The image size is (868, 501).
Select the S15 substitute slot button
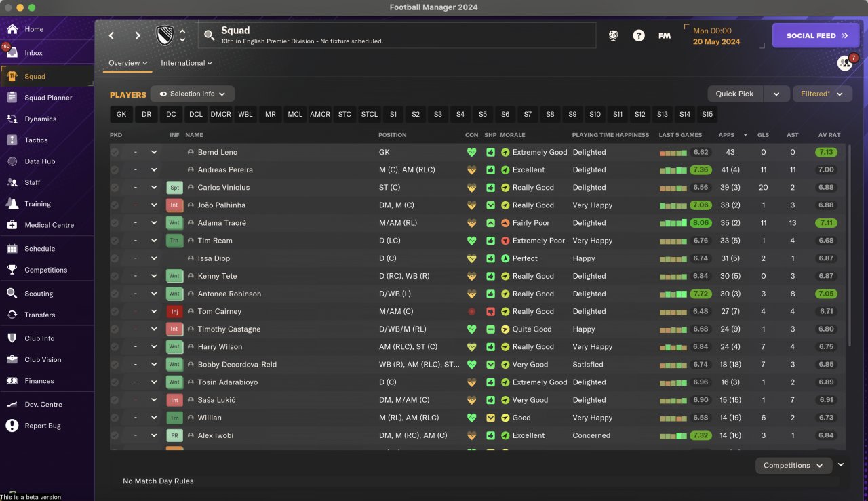[707, 114]
